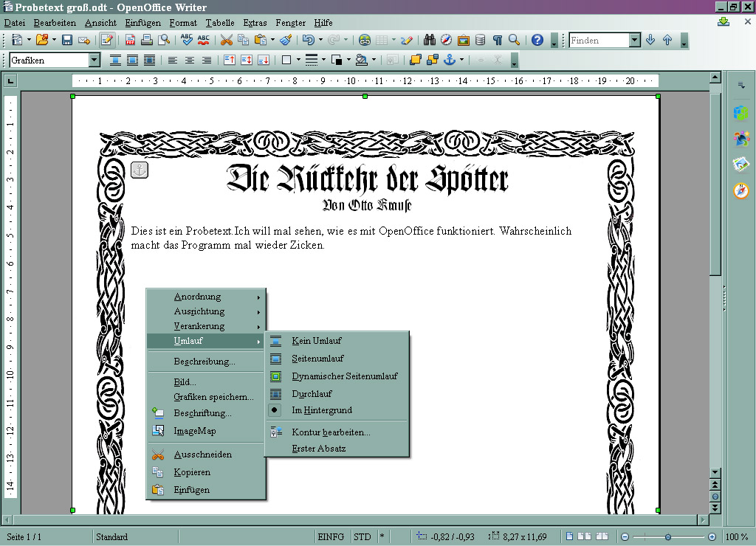Open Find & Replace with the binoculars icon
Screen dimensions: 756x546
point(429,40)
